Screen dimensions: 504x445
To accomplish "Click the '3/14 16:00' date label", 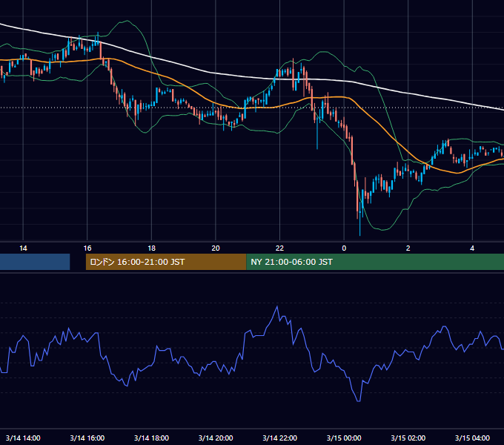I will 87,438.
